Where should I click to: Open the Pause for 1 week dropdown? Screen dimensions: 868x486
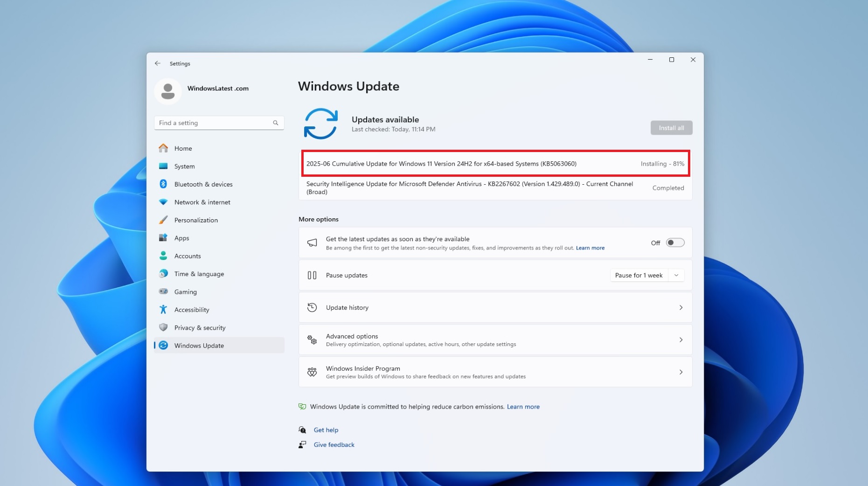[676, 275]
